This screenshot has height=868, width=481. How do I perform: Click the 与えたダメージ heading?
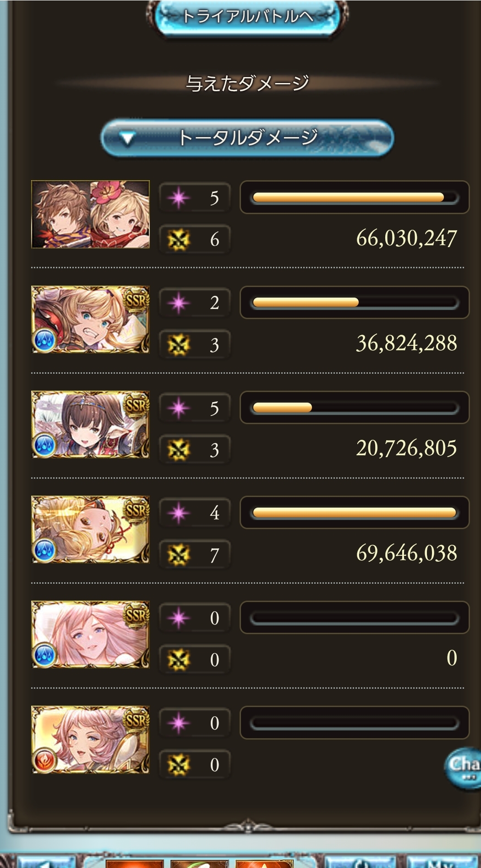(x=247, y=83)
